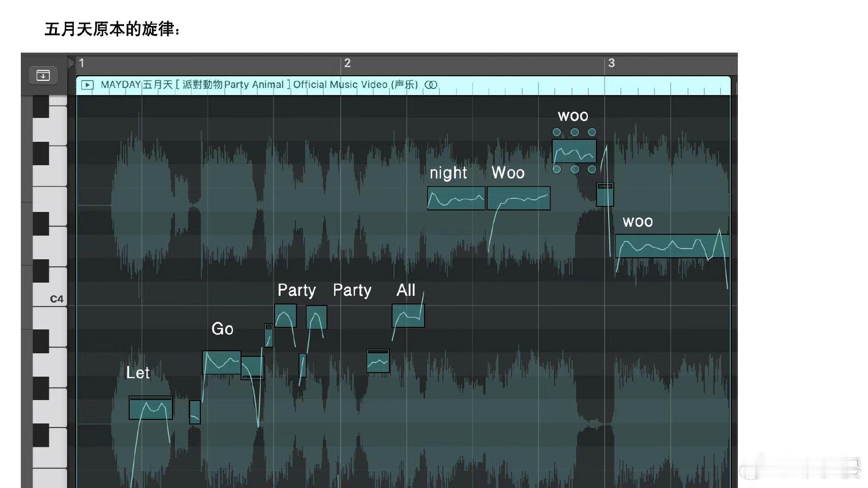Select the note directly following the Go note
The image size is (868, 488).
[x=252, y=368]
